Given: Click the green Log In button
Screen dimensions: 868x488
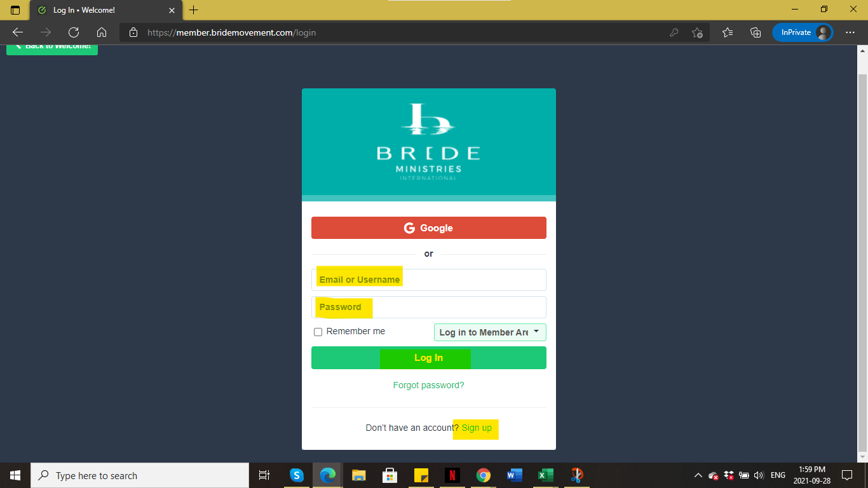Looking at the screenshot, I should [x=429, y=358].
